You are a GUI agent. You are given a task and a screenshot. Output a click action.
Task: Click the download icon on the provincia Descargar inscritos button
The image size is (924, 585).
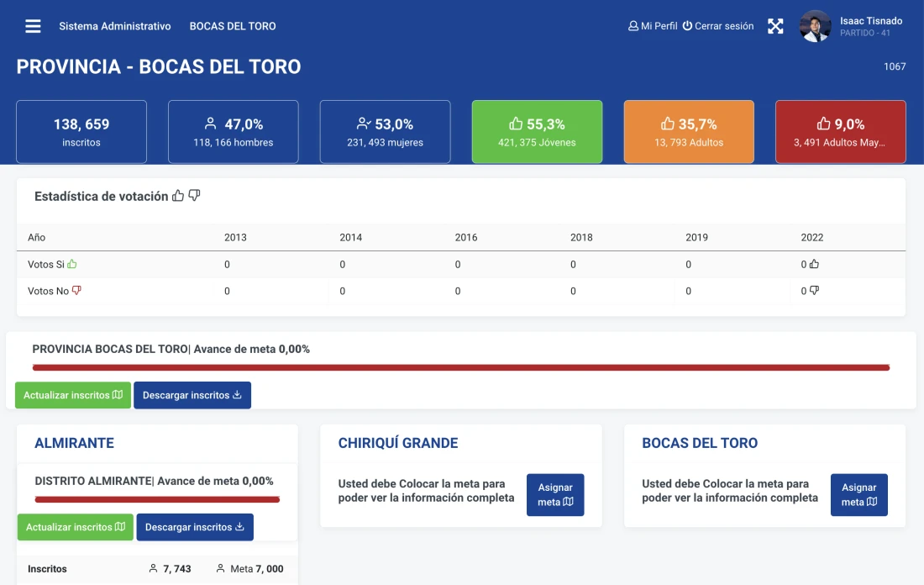237,394
